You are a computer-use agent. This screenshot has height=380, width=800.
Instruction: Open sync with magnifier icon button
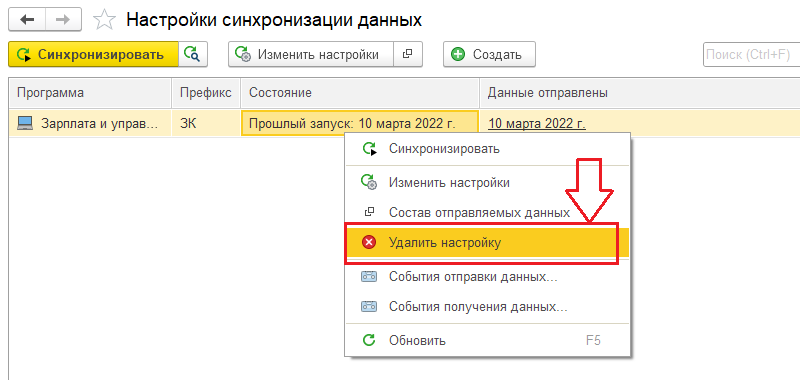(x=193, y=55)
